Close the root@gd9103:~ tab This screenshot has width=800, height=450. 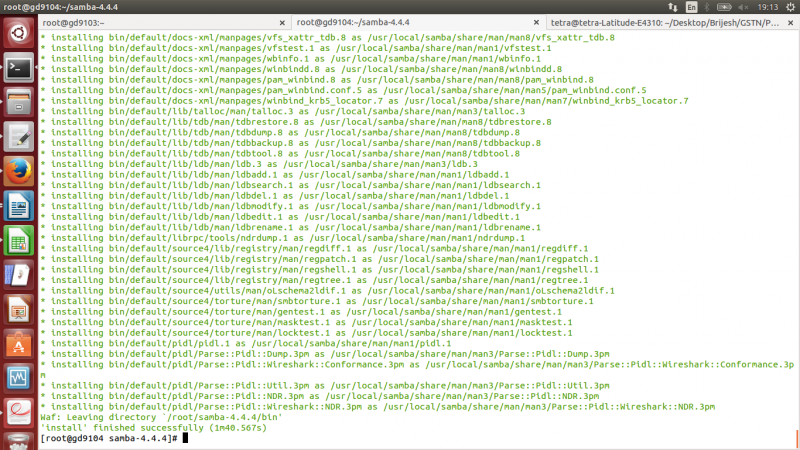[282, 23]
